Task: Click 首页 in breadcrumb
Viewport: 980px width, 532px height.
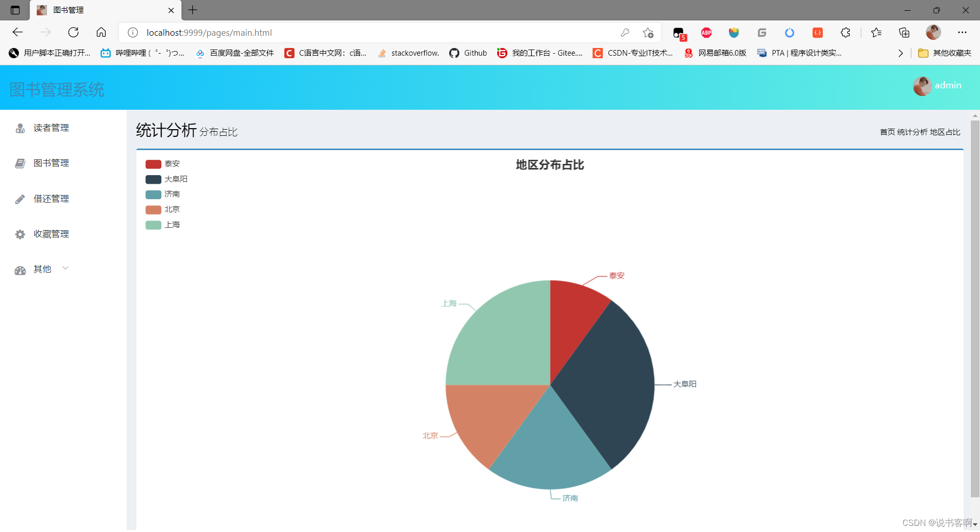Action: [887, 132]
